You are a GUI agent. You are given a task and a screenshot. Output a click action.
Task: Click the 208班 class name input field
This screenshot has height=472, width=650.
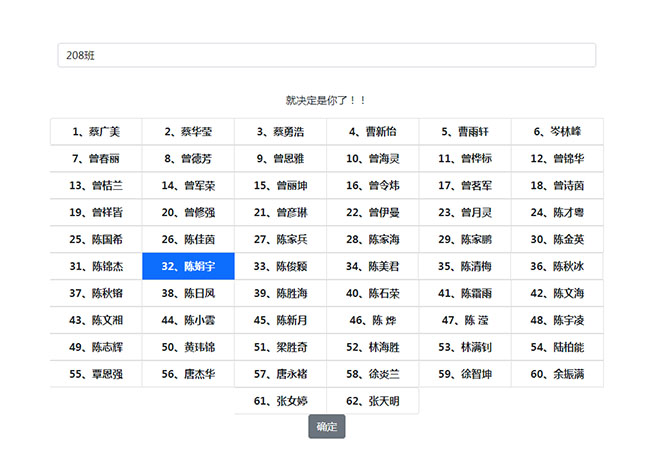coord(326,56)
